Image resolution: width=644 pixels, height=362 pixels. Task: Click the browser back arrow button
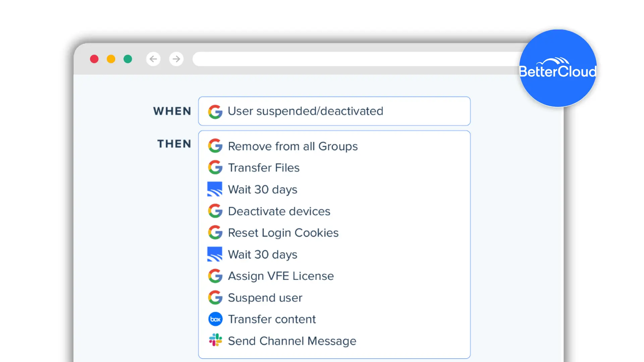[x=153, y=59]
